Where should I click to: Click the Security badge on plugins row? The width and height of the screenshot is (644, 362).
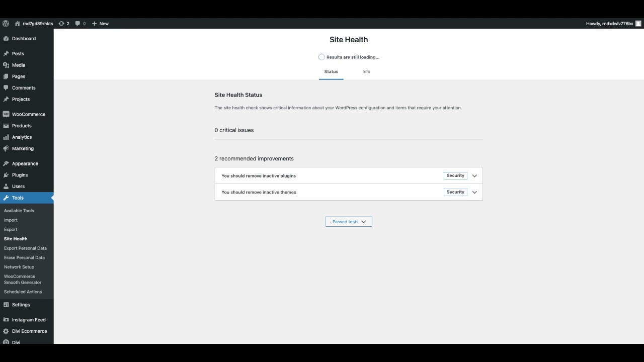pos(456,175)
